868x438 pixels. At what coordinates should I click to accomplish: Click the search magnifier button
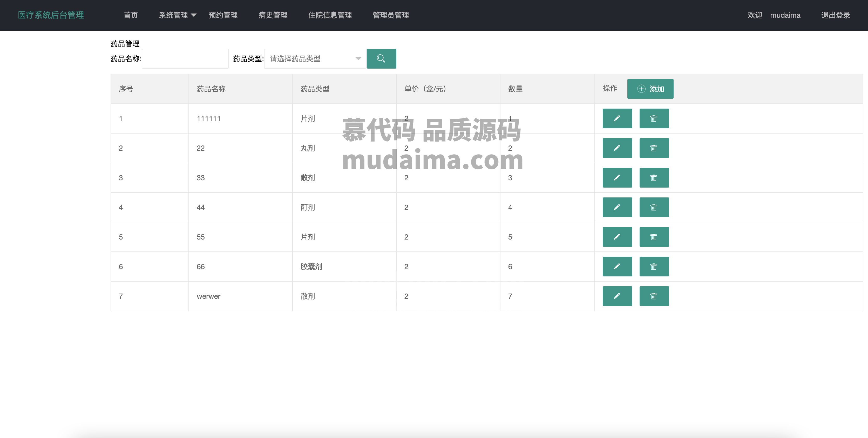[381, 59]
